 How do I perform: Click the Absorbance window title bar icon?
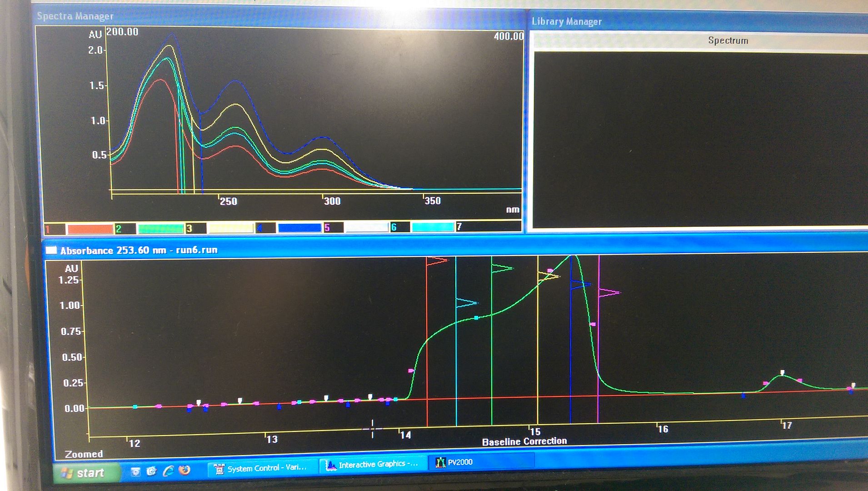(51, 250)
